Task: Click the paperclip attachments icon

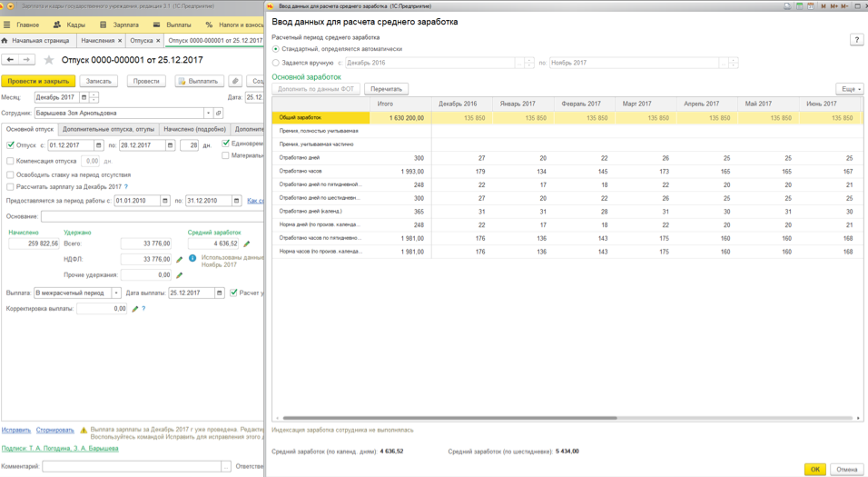Action: click(235, 81)
